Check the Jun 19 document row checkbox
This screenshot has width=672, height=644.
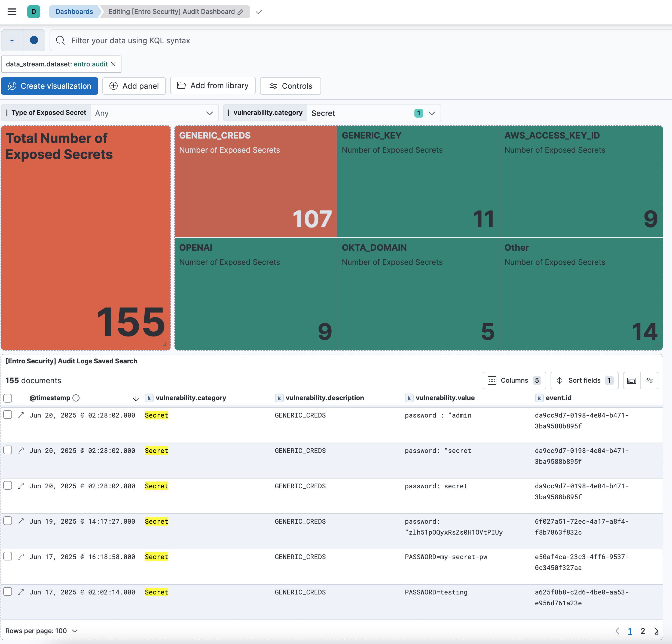pyautogui.click(x=8, y=521)
